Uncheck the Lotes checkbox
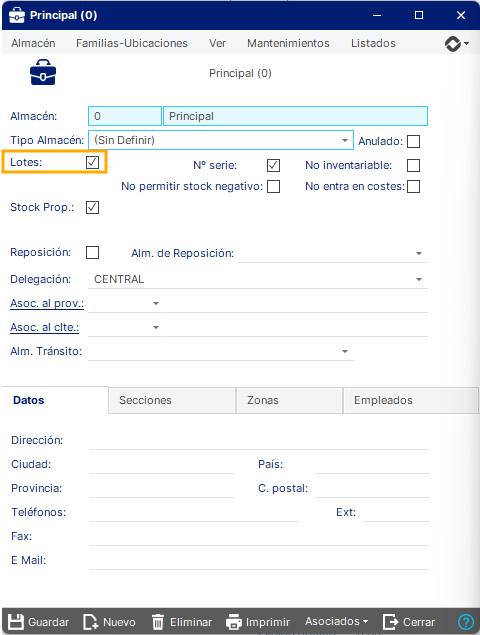This screenshot has height=635, width=480. click(x=92, y=162)
